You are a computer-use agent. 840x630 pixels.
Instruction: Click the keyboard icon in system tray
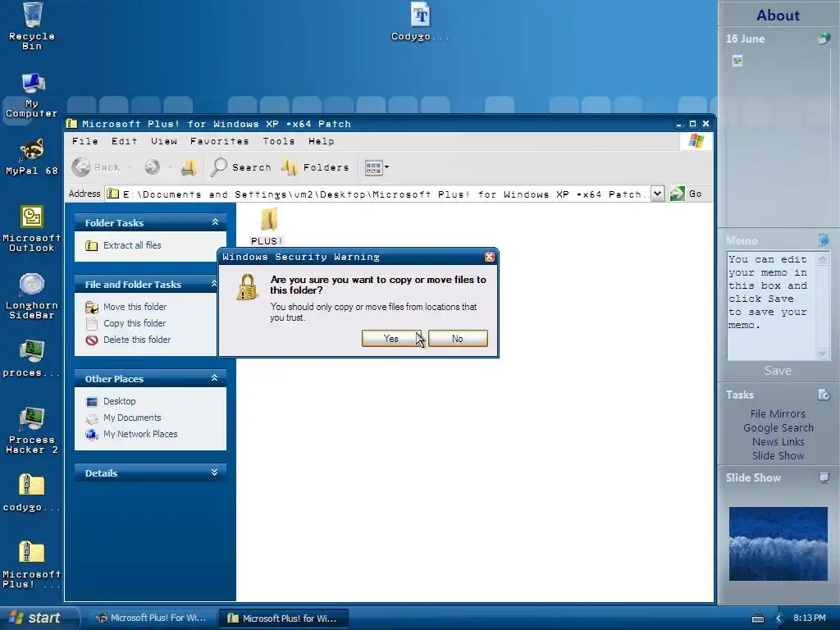tap(757, 619)
